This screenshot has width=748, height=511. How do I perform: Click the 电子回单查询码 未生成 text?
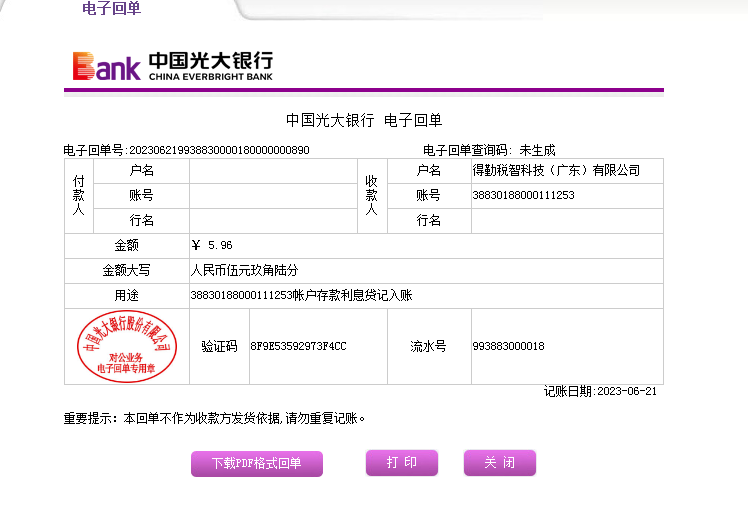click(x=489, y=150)
